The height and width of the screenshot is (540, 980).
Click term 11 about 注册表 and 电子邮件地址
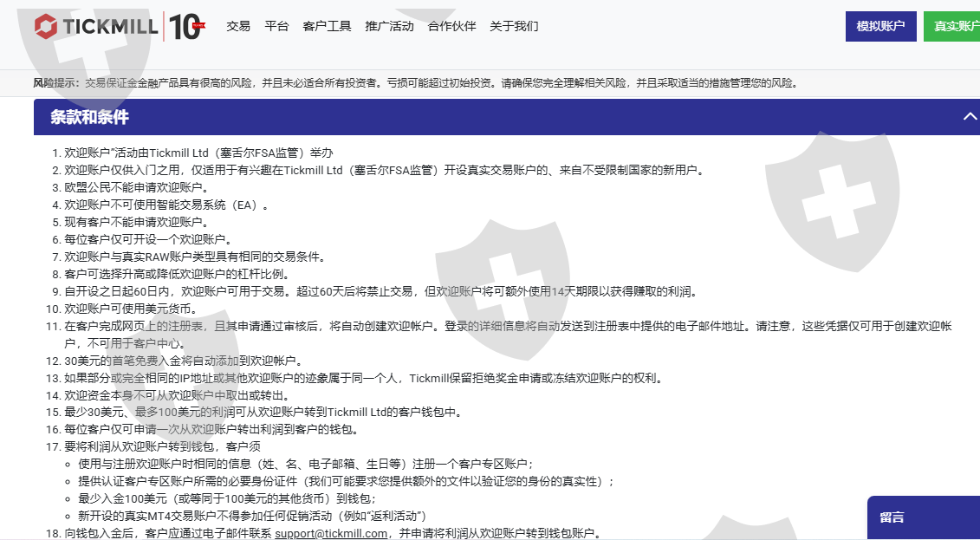[508, 335]
